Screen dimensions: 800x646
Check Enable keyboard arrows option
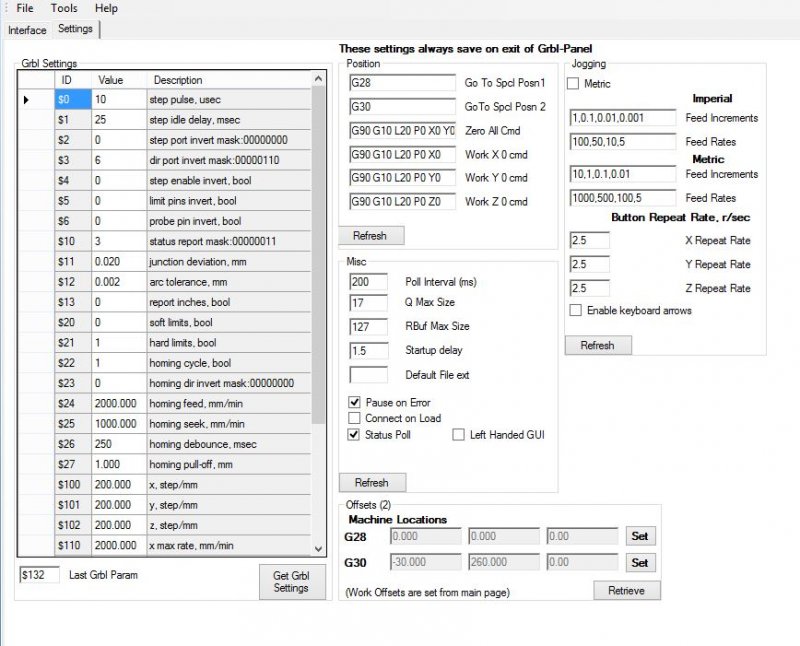pos(575,311)
